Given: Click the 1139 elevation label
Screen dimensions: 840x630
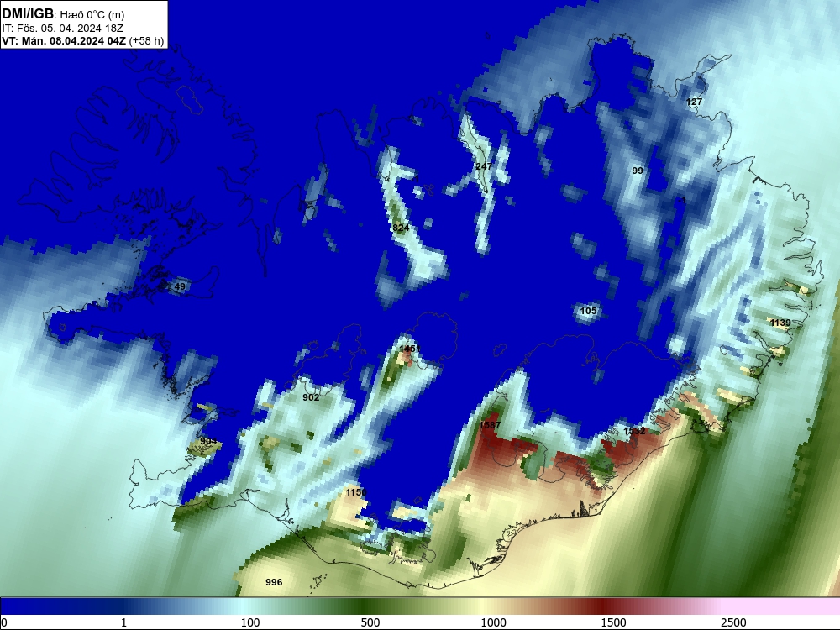Looking at the screenshot, I should click(780, 323).
